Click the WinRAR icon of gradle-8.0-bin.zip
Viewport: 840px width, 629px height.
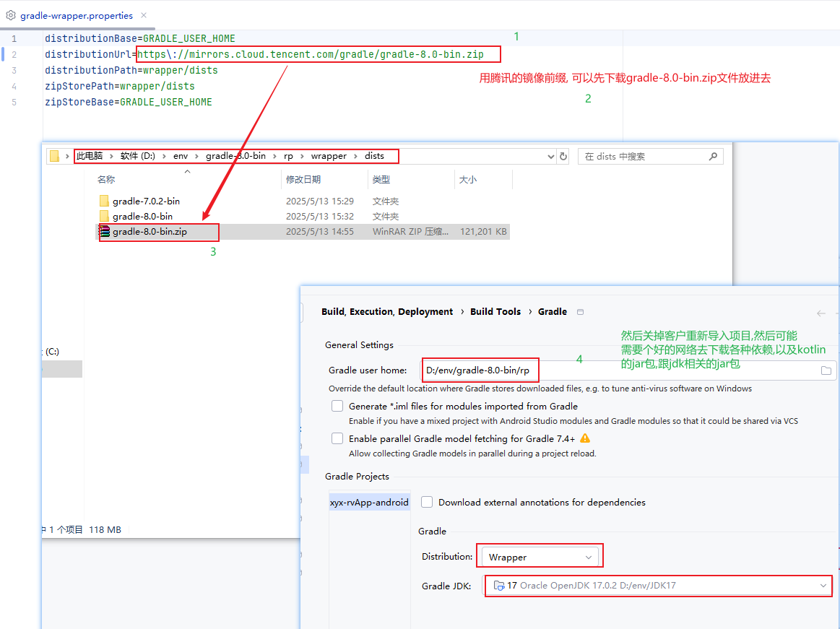105,232
